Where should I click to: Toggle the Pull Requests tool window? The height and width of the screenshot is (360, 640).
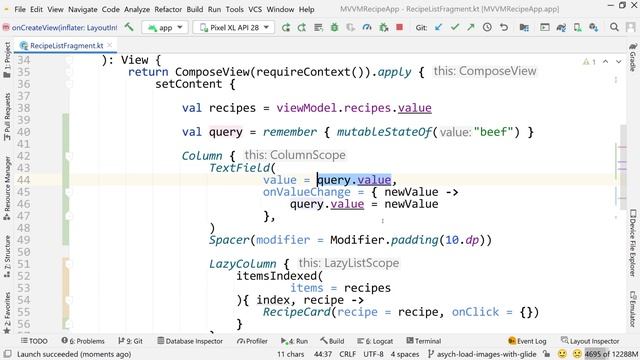(x=7, y=117)
